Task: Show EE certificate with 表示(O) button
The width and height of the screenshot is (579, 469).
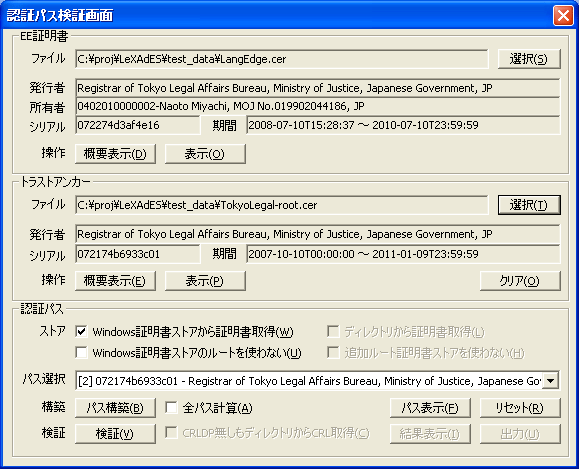Action: (x=205, y=154)
